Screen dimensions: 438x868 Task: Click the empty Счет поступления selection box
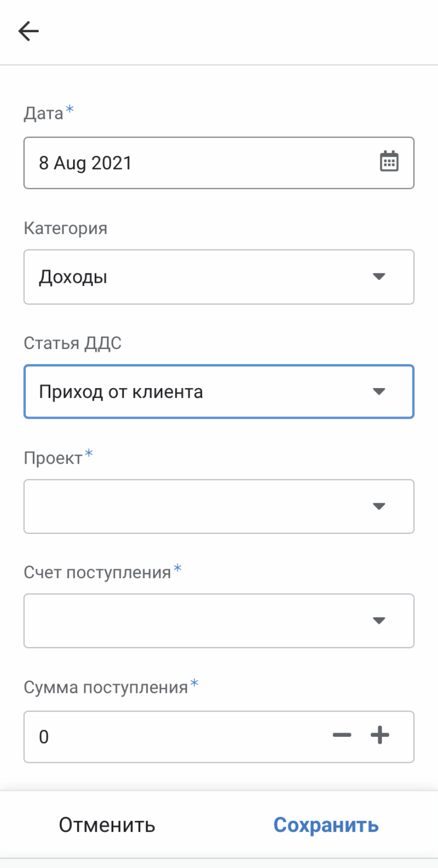click(x=219, y=621)
